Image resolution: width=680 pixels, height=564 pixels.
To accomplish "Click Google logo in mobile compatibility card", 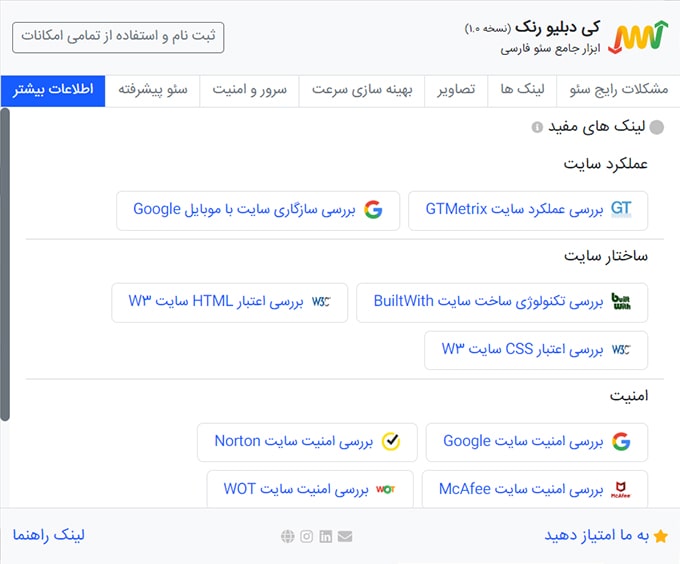I will pos(373,210).
